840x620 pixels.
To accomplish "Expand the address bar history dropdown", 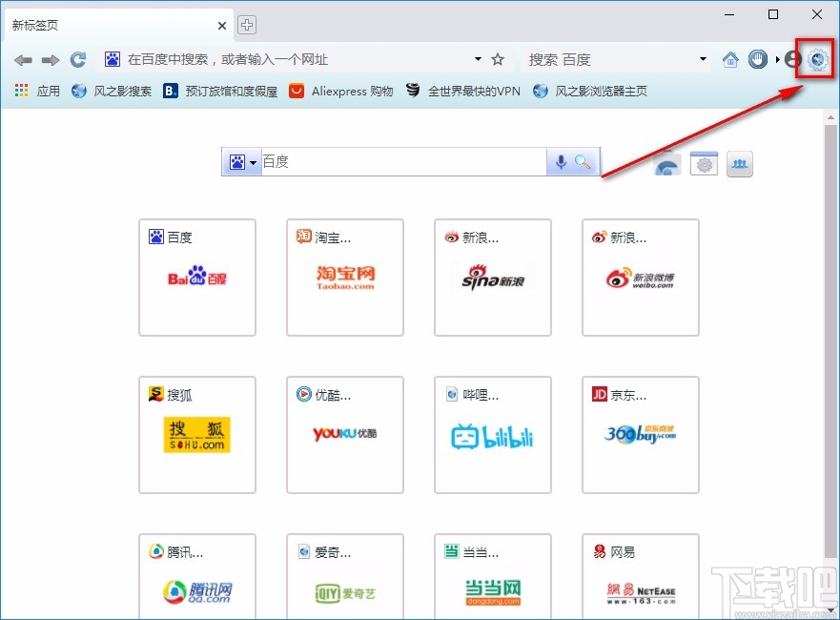I will [x=478, y=59].
